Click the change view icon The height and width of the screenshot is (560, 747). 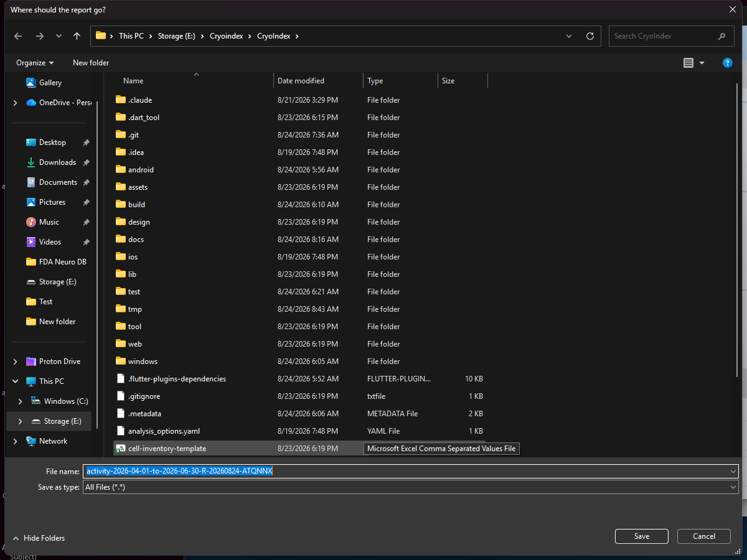coord(688,63)
